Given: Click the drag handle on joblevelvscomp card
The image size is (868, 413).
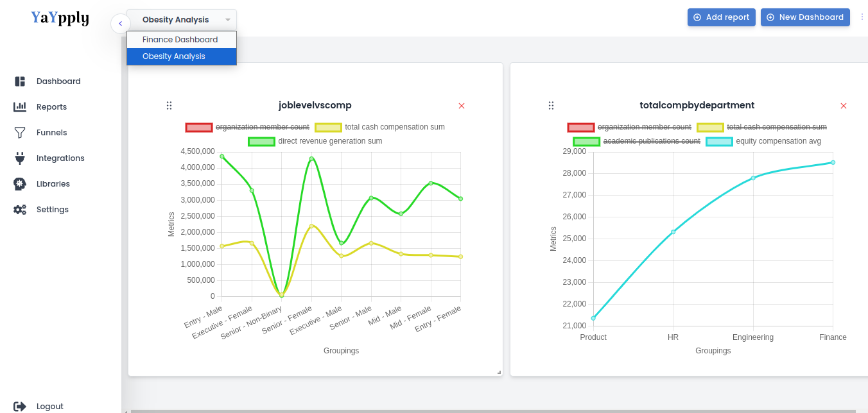Looking at the screenshot, I should click(169, 106).
